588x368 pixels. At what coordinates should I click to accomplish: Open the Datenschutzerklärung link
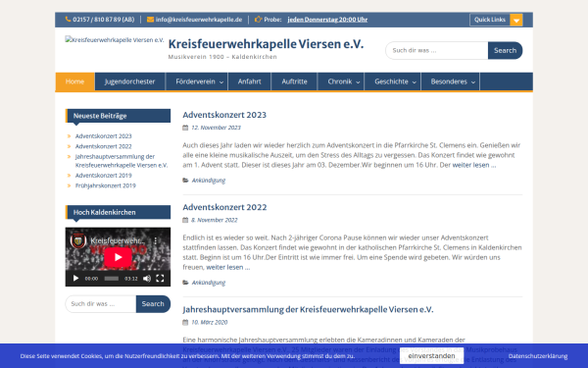tap(538, 356)
